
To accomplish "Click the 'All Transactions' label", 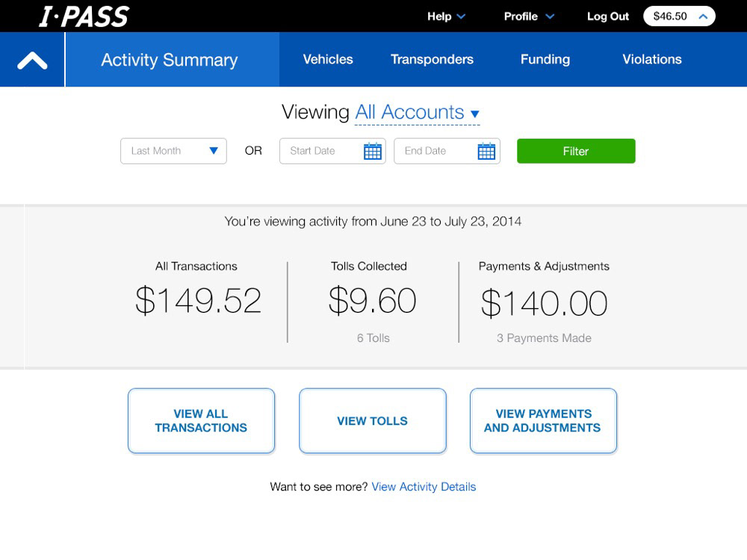I will click(x=196, y=267).
